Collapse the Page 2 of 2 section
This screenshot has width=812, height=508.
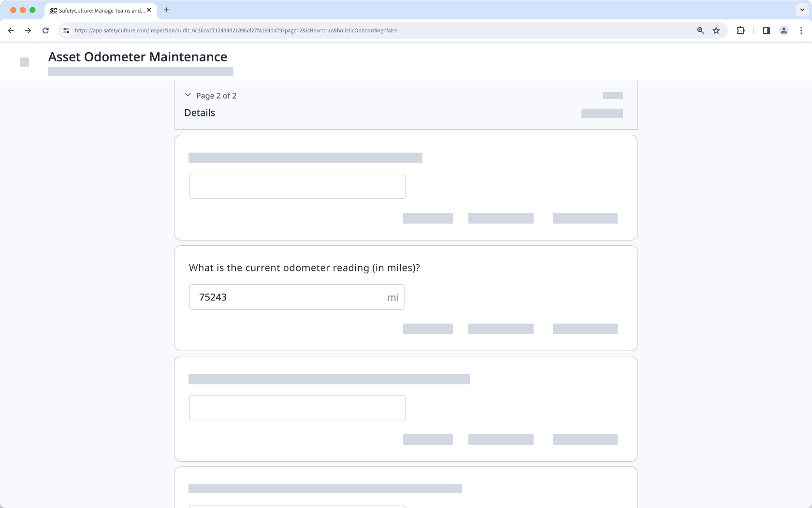188,95
